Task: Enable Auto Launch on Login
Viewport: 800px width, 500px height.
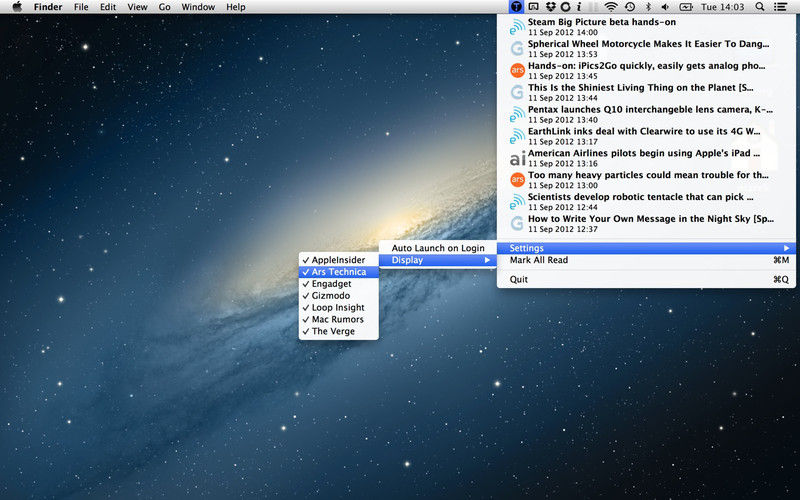Action: click(x=438, y=248)
